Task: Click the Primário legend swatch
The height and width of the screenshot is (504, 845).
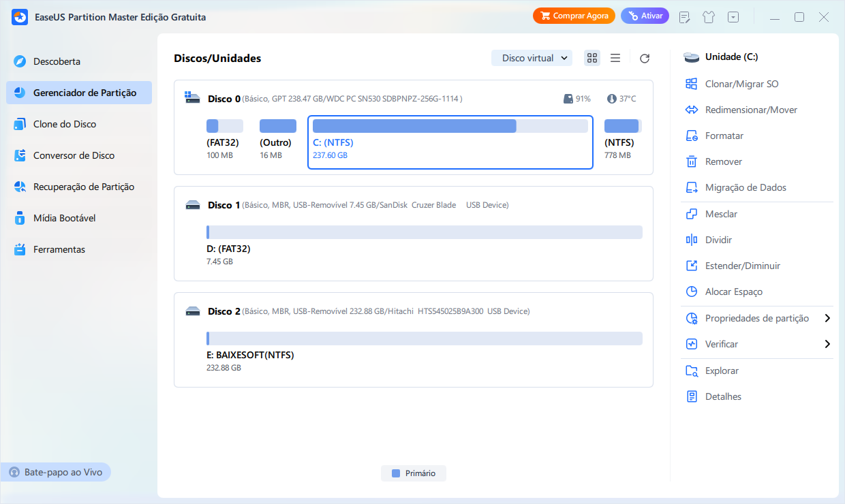Action: click(x=396, y=473)
